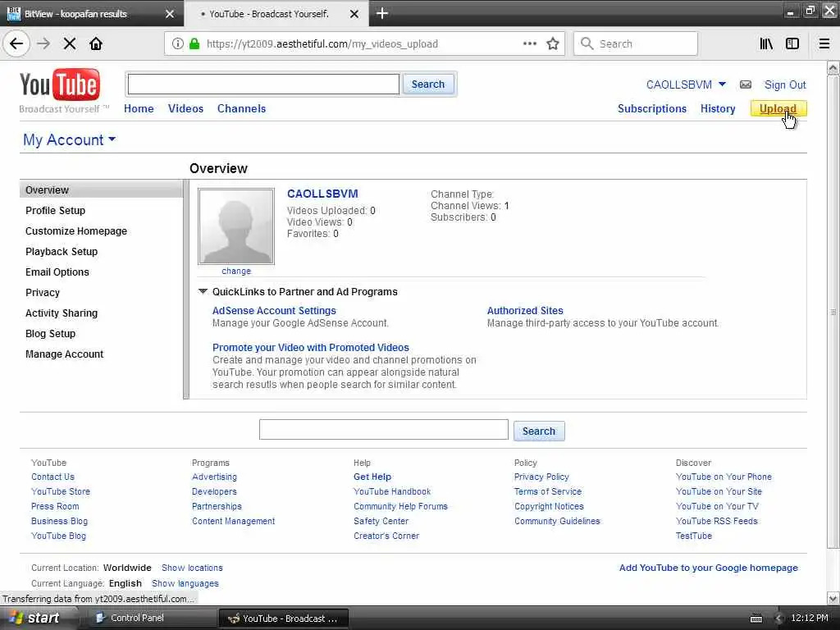Focus the top YouTube search field
The width and height of the screenshot is (840, 630).
[x=263, y=84]
